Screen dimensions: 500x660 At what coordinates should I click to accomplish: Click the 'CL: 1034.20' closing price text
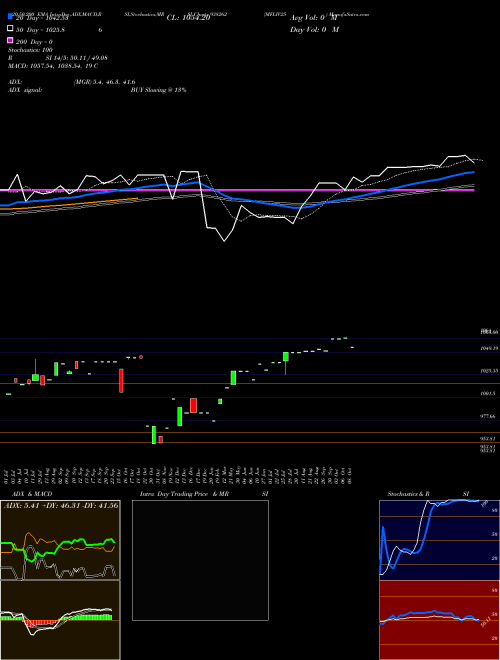pyautogui.click(x=188, y=18)
